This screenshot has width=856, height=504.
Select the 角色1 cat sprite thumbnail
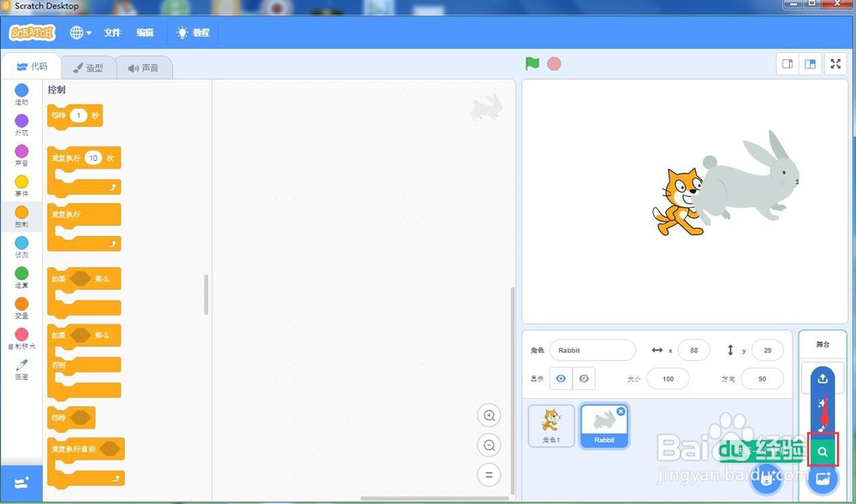(x=551, y=425)
